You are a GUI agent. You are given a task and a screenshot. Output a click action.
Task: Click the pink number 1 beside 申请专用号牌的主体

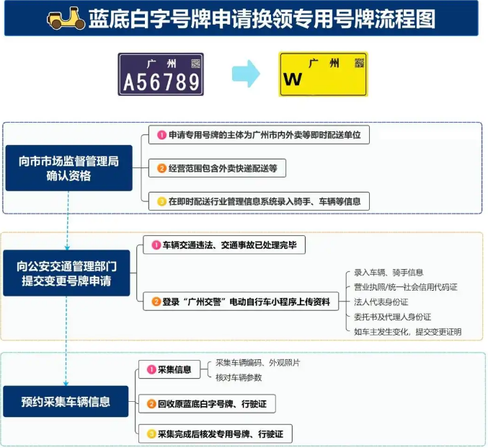point(162,135)
